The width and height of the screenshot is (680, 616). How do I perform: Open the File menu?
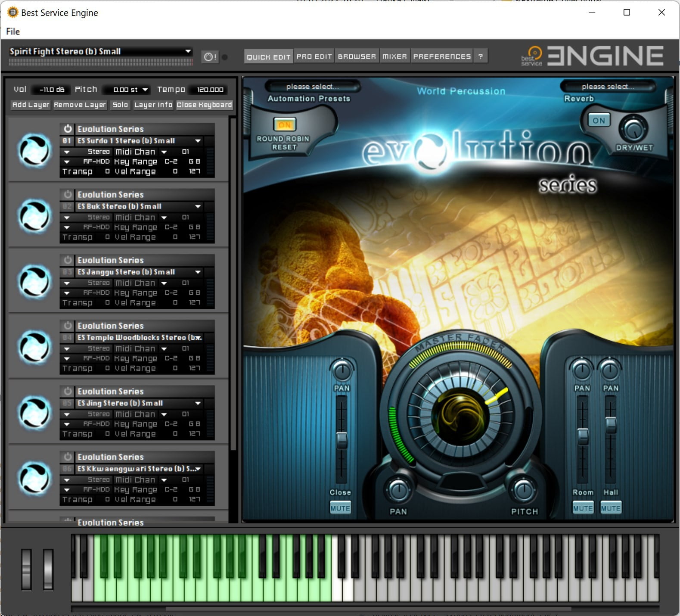pyautogui.click(x=13, y=31)
